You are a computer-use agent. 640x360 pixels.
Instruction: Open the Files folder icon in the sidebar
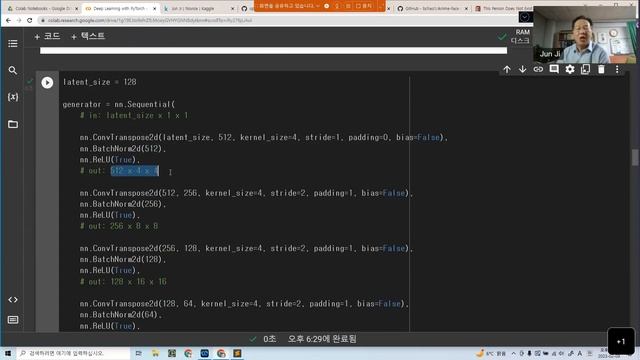click(13, 124)
